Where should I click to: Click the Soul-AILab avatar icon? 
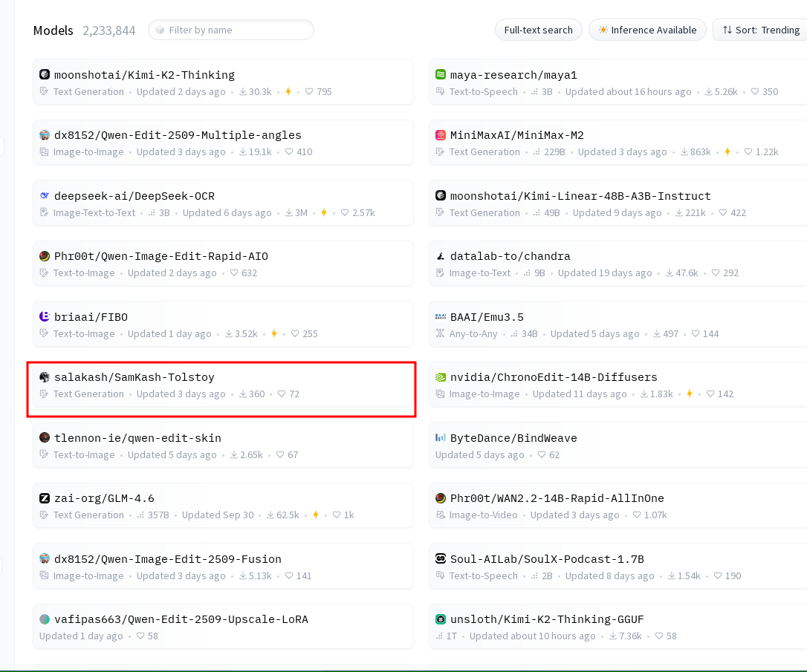(x=441, y=558)
